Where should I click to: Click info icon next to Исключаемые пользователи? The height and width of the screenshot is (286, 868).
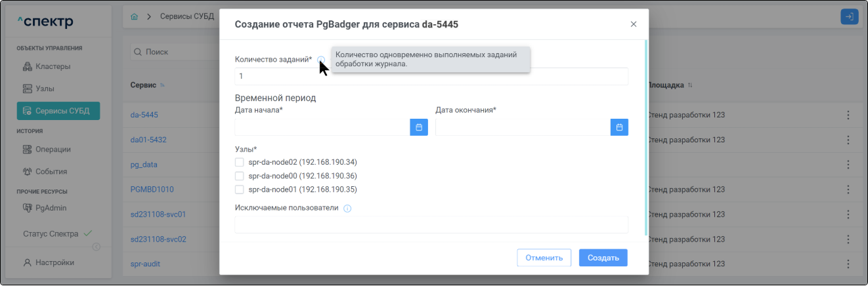[347, 209]
